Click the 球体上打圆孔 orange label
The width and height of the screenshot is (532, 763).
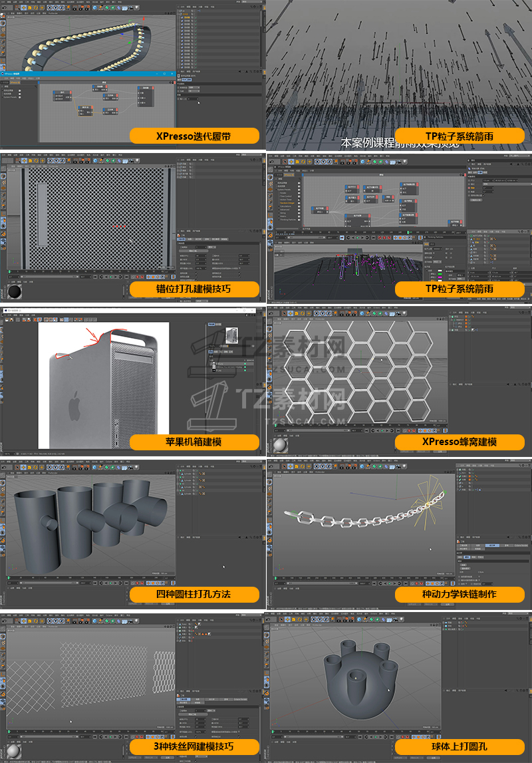pyautogui.click(x=460, y=746)
